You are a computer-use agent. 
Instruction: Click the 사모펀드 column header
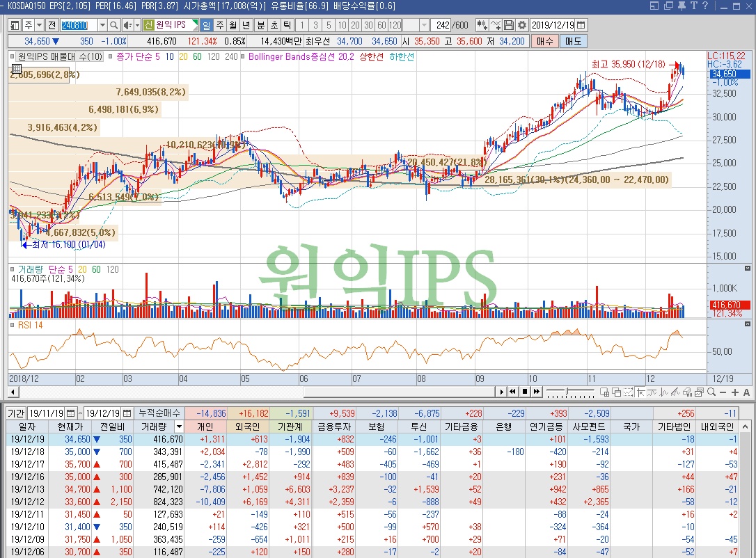coord(589,427)
